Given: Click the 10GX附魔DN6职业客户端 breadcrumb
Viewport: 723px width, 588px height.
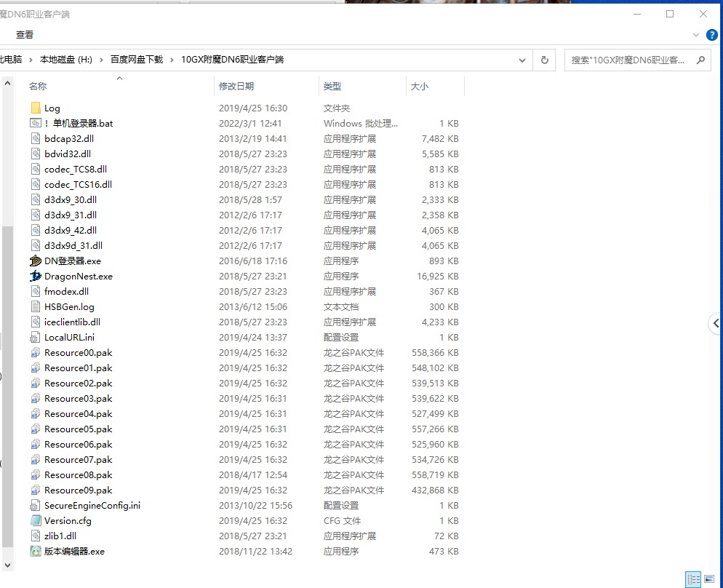Looking at the screenshot, I should click(232, 60).
